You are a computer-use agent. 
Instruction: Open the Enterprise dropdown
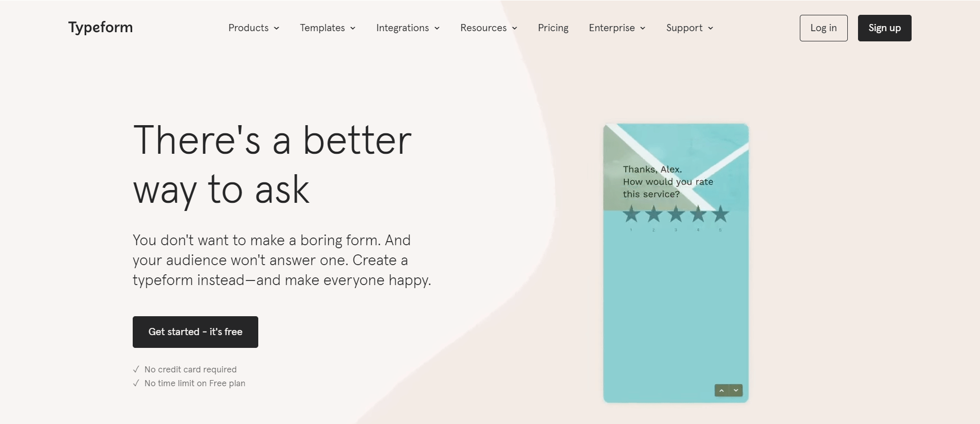[x=617, y=28]
